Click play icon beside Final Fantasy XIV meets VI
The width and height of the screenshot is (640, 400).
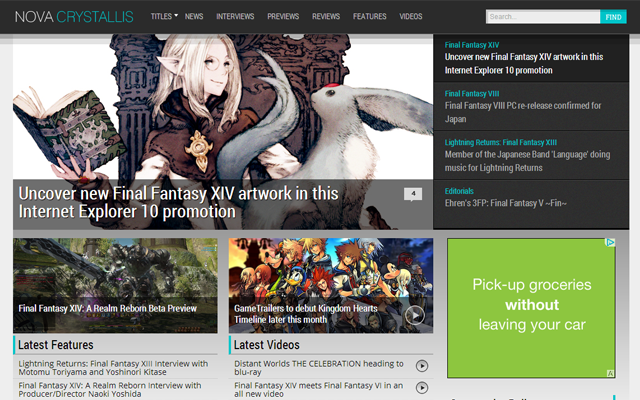point(421,388)
